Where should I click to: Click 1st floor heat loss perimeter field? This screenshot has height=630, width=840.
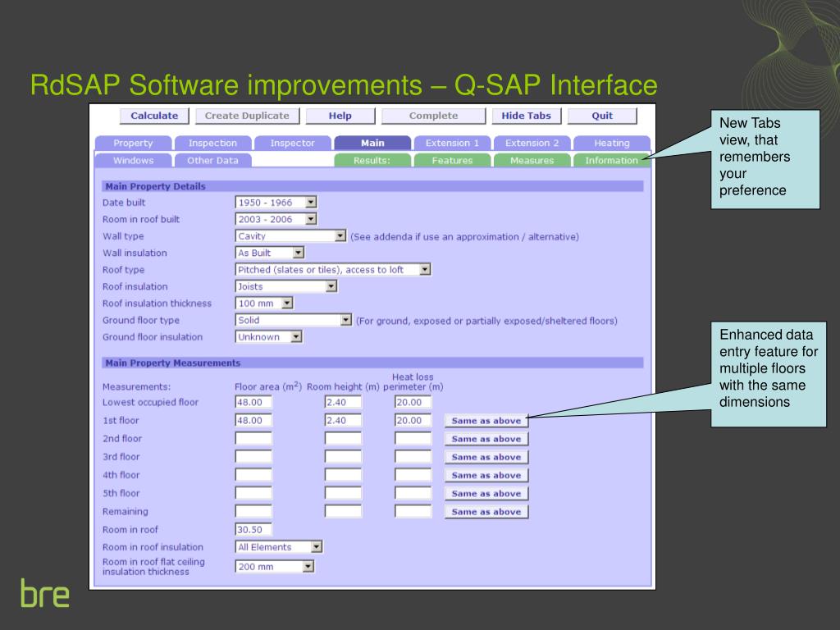click(413, 421)
